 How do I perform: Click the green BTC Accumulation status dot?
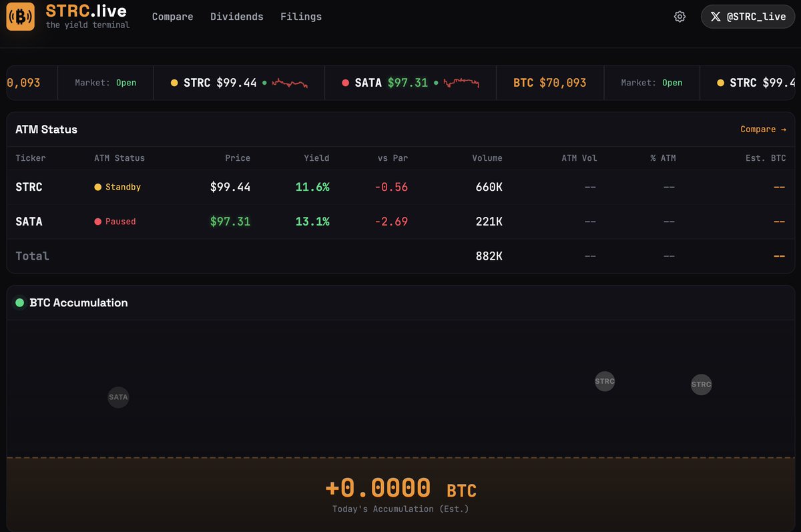[x=19, y=302]
